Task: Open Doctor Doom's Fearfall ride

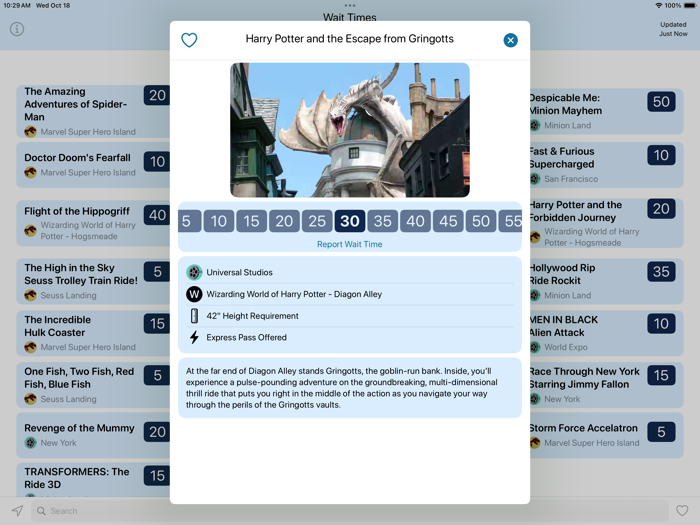Action: [93, 165]
